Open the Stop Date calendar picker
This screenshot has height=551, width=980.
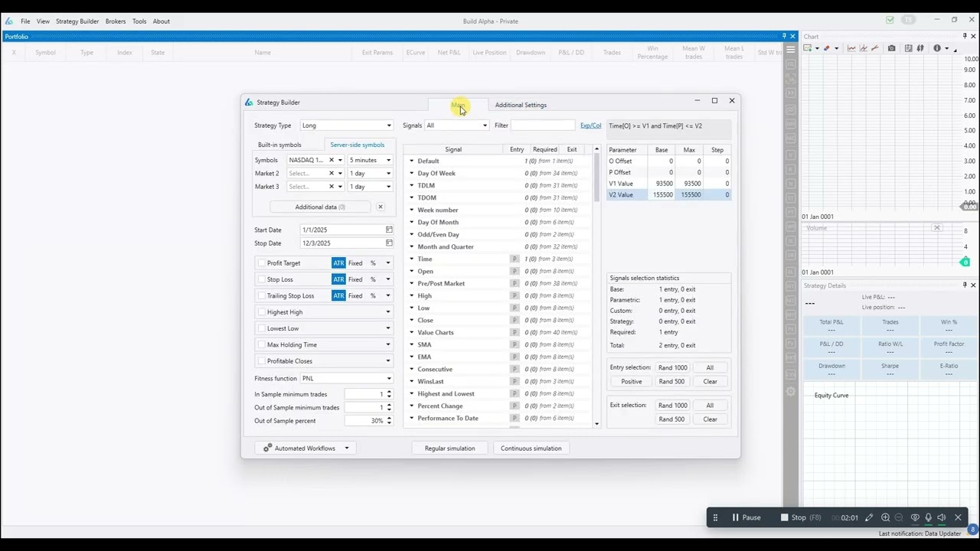click(389, 243)
